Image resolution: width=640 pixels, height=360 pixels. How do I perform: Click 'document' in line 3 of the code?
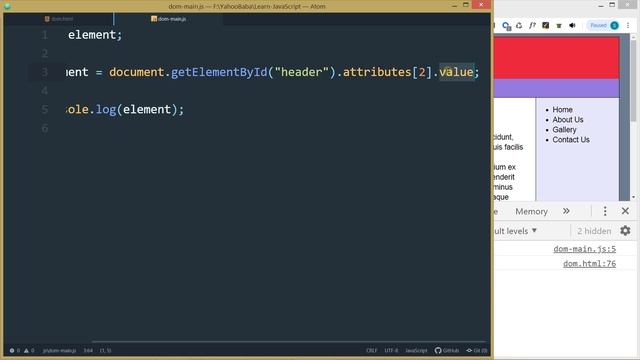(136, 72)
